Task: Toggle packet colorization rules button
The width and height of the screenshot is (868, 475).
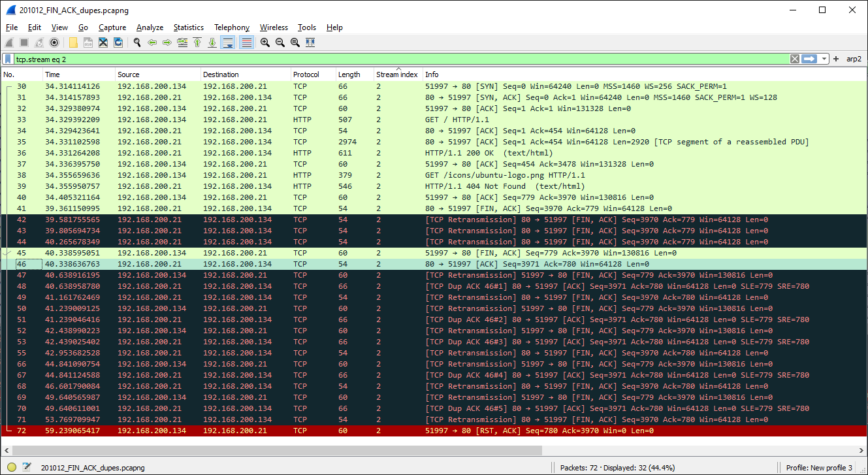Action: coord(247,42)
